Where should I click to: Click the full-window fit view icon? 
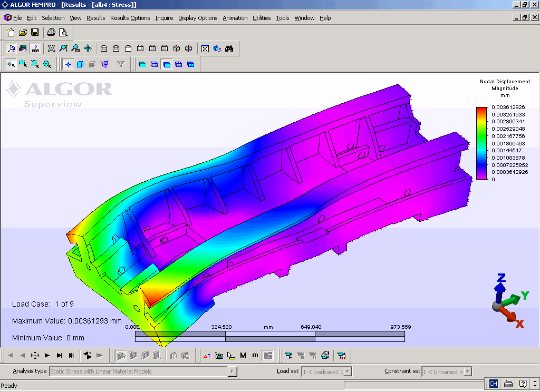205,48
